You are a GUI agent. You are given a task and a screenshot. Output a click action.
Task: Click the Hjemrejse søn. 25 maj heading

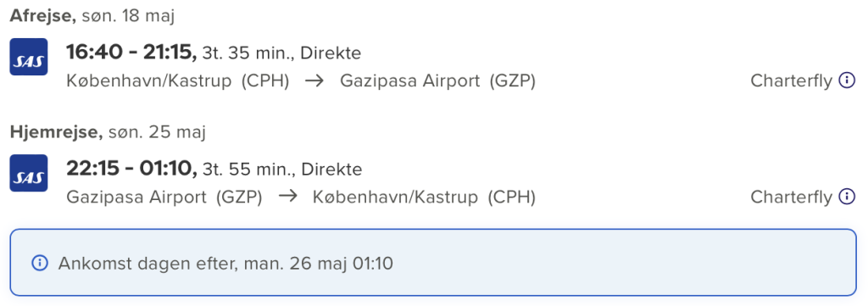point(108,132)
